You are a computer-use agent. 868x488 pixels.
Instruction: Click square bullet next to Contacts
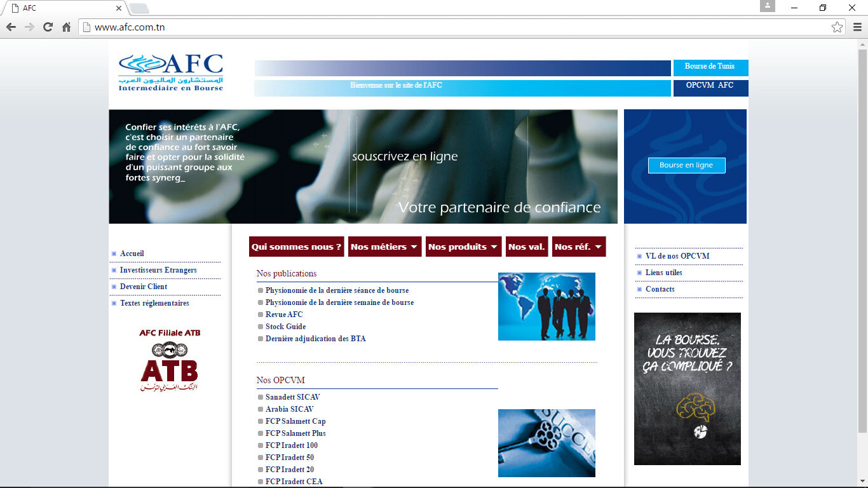[639, 289]
